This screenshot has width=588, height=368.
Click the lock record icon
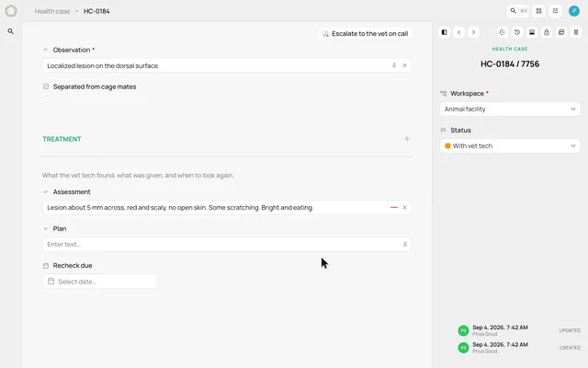(x=547, y=32)
